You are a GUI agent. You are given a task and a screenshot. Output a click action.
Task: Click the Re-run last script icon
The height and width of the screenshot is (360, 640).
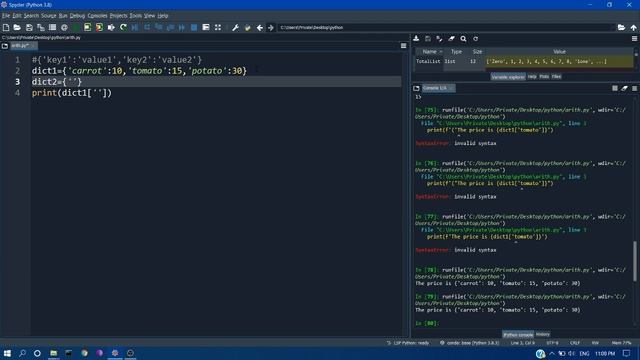pos(123,27)
